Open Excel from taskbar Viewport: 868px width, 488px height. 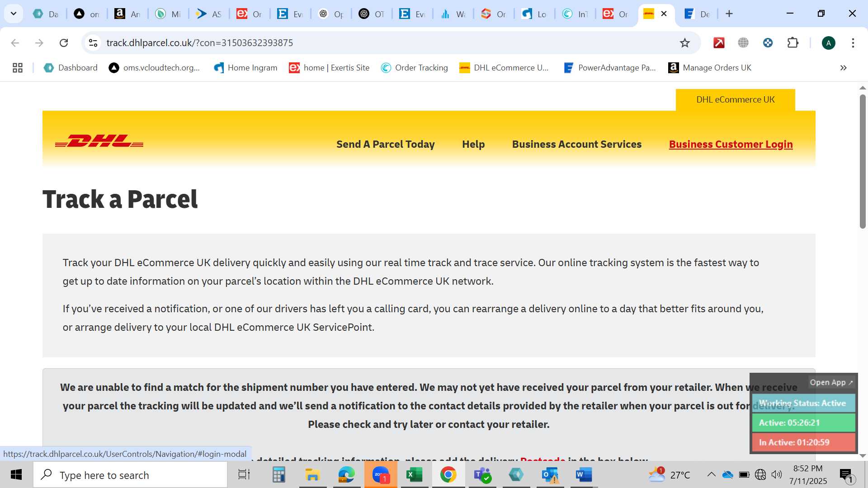[414, 475]
